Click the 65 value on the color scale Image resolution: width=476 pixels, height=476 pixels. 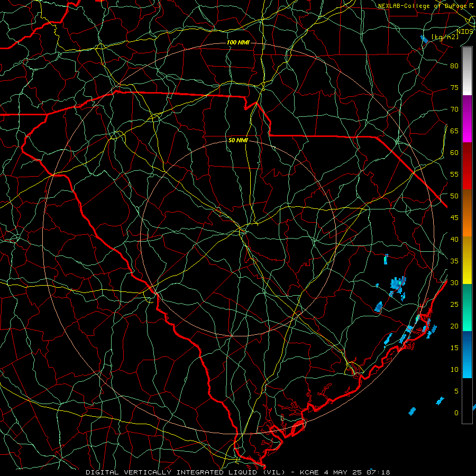454,131
